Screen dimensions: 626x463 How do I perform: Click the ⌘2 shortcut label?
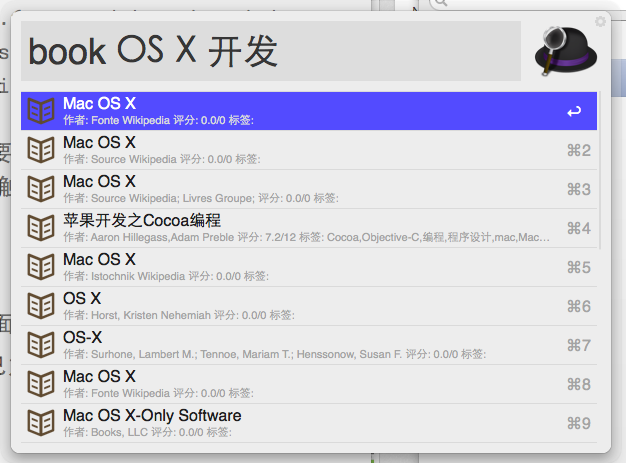coord(579,150)
